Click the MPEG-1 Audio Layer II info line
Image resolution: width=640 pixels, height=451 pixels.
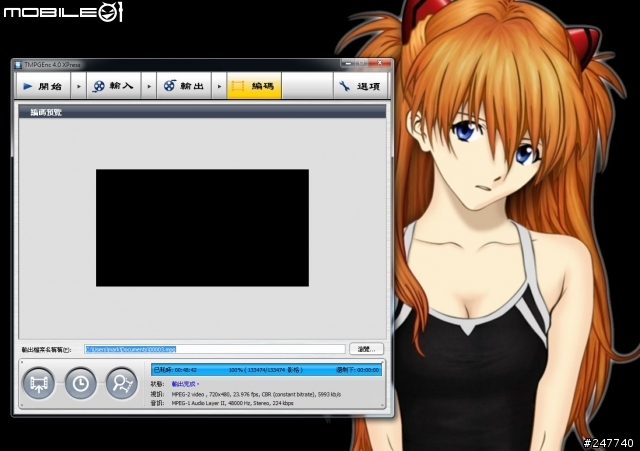[232, 403]
